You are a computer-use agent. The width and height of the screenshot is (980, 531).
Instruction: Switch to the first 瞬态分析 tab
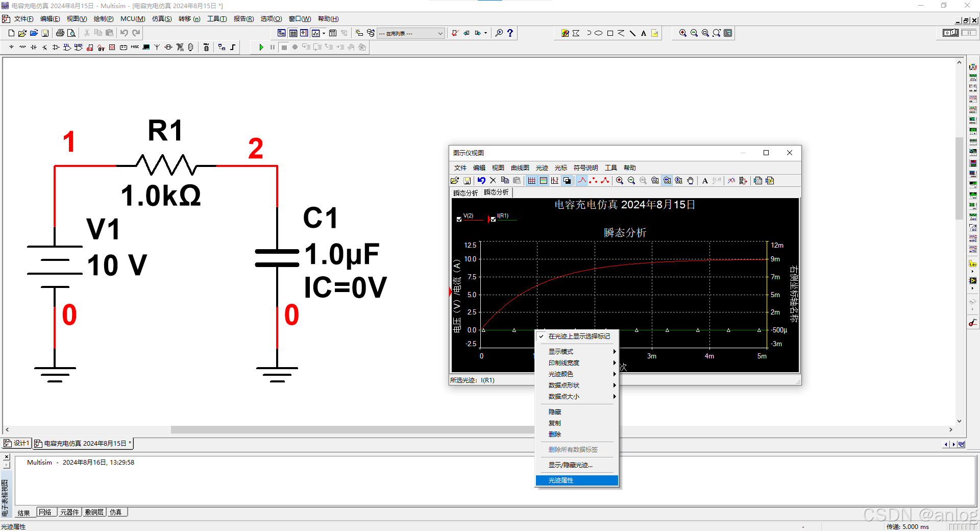tap(465, 193)
